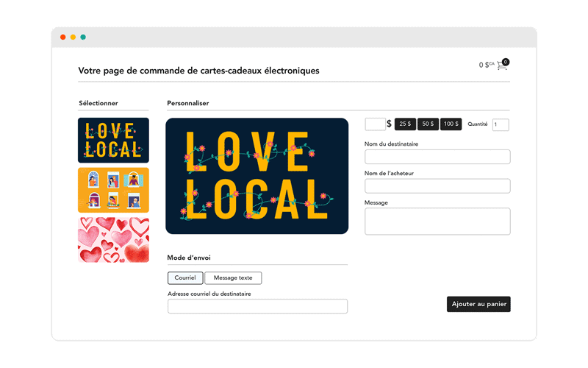This screenshot has height=368, width=588.
Task: Select Message texte delivery mode
Action: (233, 278)
